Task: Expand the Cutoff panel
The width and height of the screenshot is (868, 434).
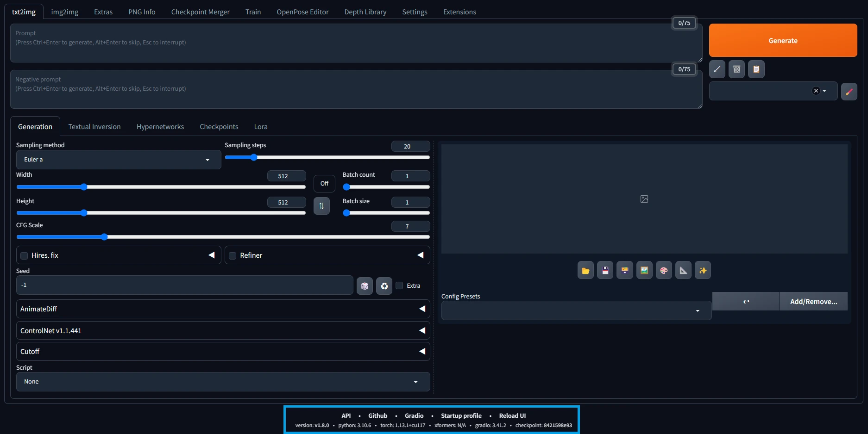Action: [223, 351]
